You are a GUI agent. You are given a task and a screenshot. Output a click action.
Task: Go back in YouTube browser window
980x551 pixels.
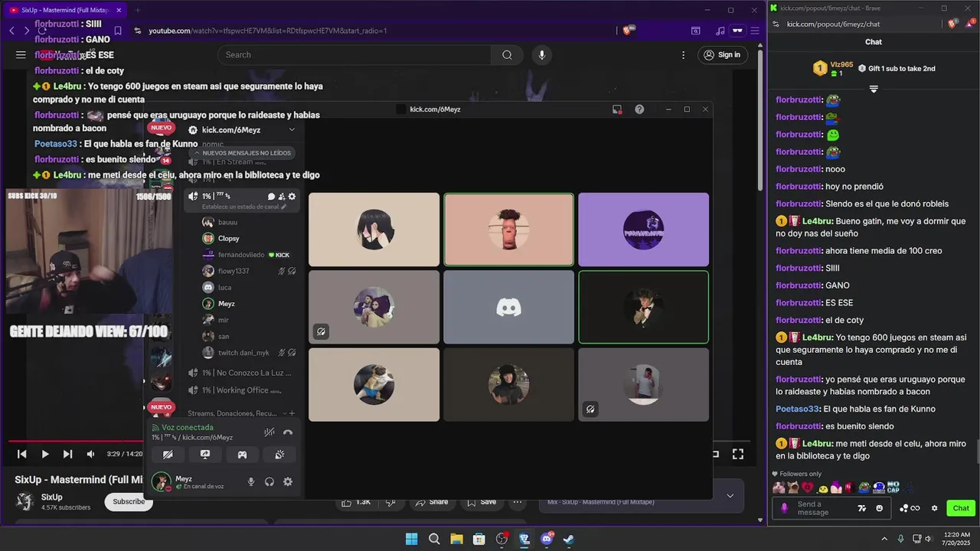click(x=11, y=31)
